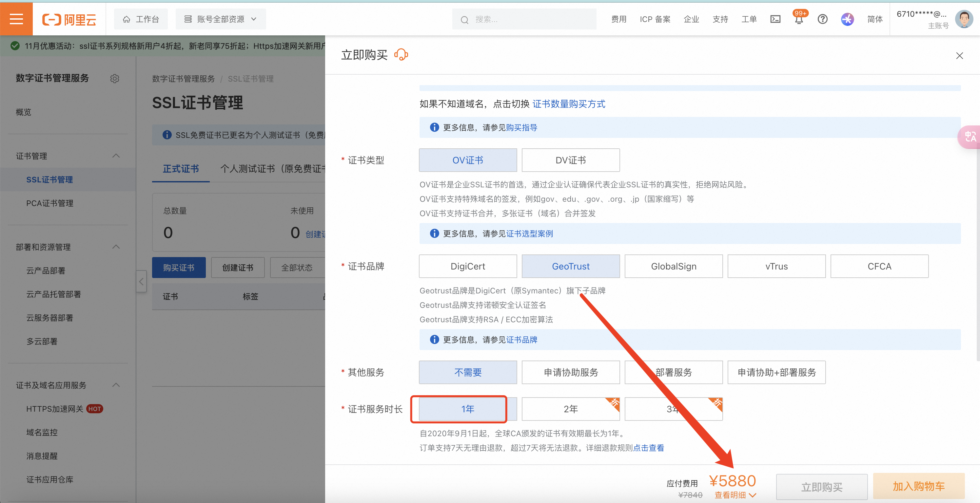Open the 费用 top menu
980x503 pixels.
click(618, 19)
